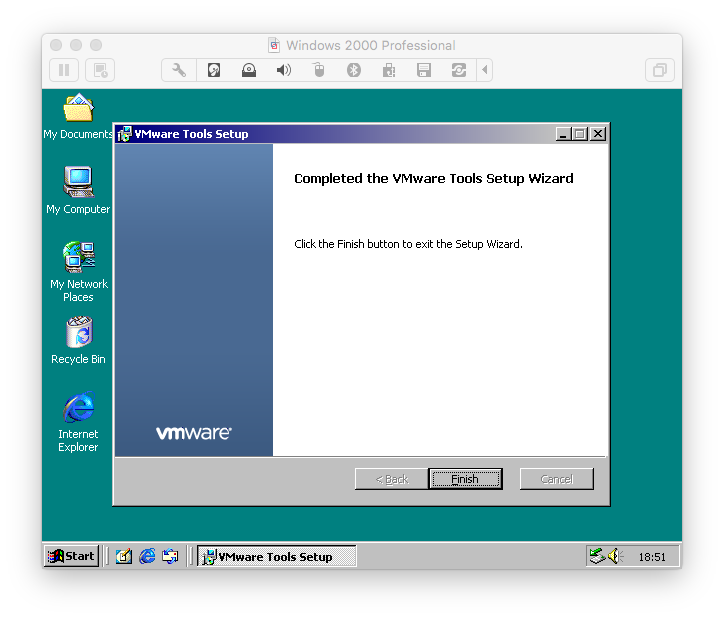Click the setup dialog title bar icon
724x619 pixels.
[x=124, y=134]
